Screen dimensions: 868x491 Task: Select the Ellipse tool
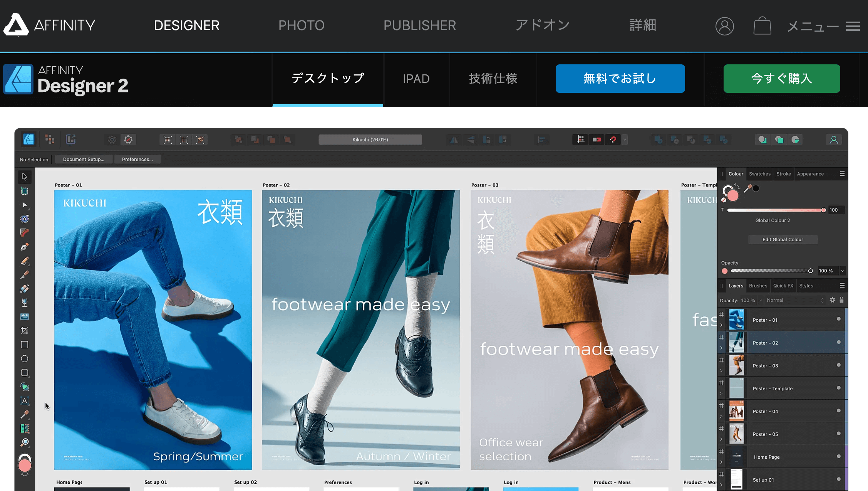24,358
